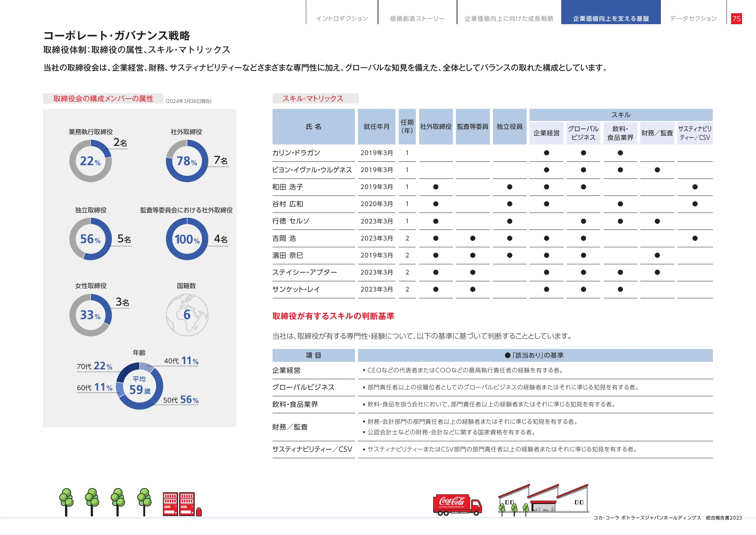Screen dimensions: 756x535
Task: Open the 企業価値向上に向けた成長戦略 tab
Action: tap(509, 18)
